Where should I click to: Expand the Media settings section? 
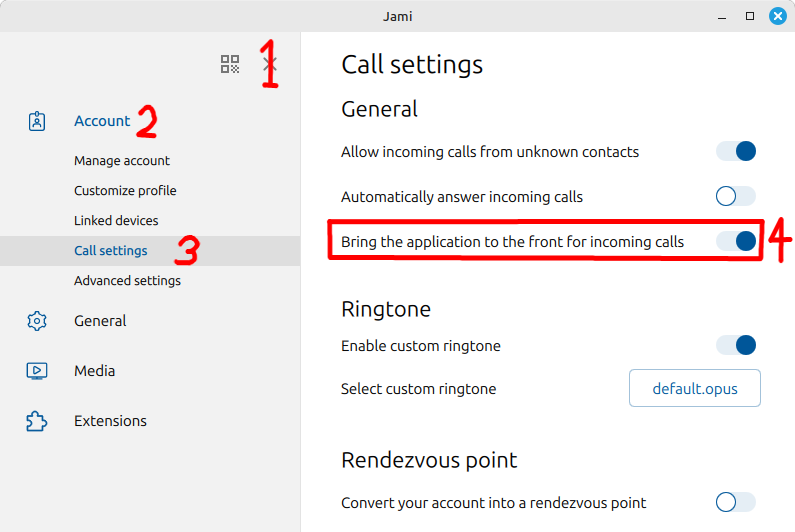tap(94, 371)
